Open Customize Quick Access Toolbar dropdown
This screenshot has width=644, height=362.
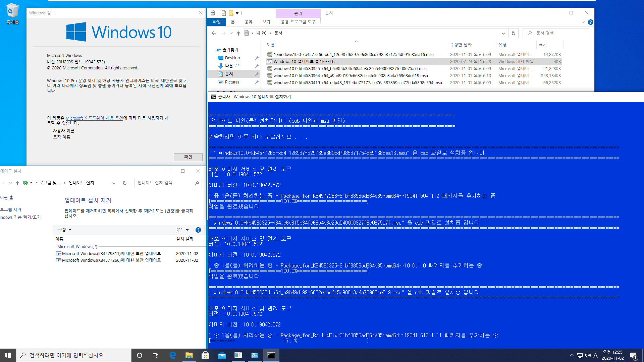coord(237,13)
